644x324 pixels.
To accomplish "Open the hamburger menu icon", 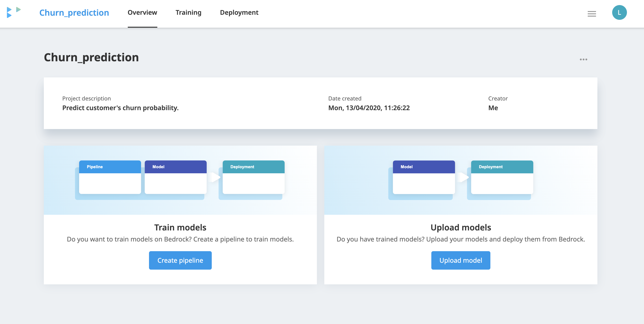I will (591, 14).
